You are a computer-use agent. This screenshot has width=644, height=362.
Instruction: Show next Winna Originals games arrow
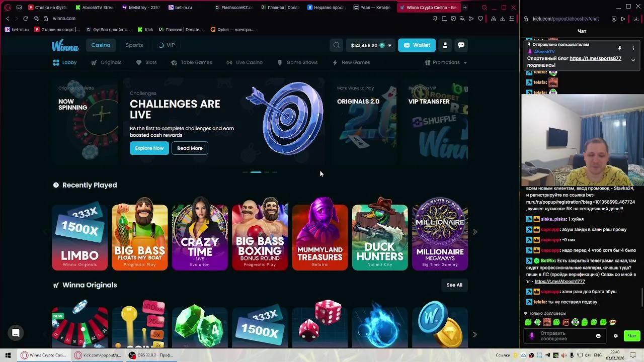(x=474, y=334)
